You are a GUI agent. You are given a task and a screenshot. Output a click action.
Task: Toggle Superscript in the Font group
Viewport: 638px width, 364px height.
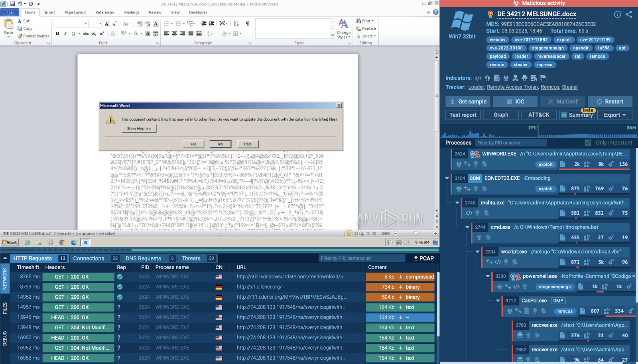102,34
